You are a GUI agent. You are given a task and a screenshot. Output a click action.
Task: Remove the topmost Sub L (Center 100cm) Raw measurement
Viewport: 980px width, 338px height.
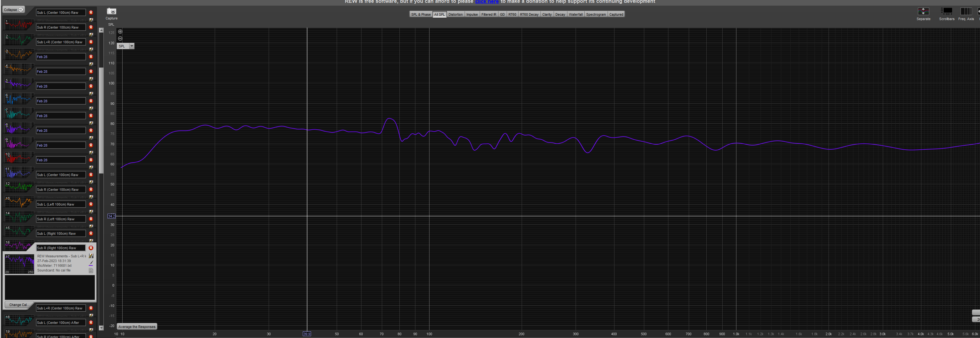click(x=91, y=13)
